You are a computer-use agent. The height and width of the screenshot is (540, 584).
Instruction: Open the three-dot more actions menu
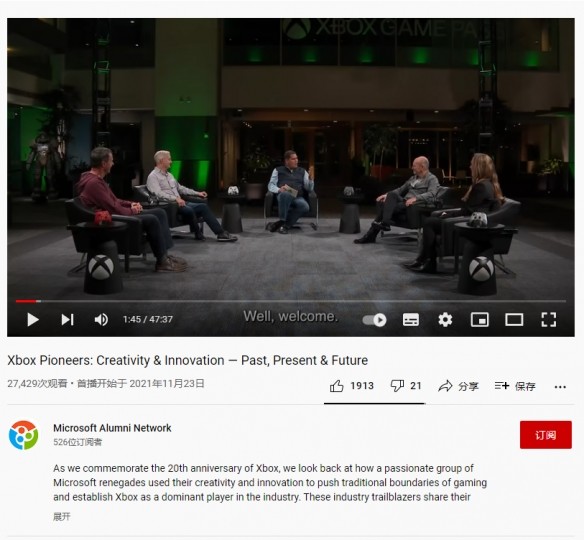(560, 387)
